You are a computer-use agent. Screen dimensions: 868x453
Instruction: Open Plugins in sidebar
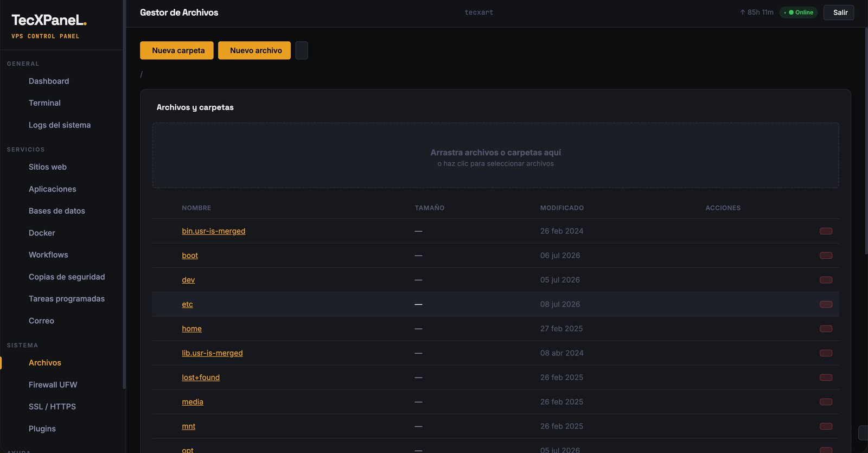click(x=42, y=429)
